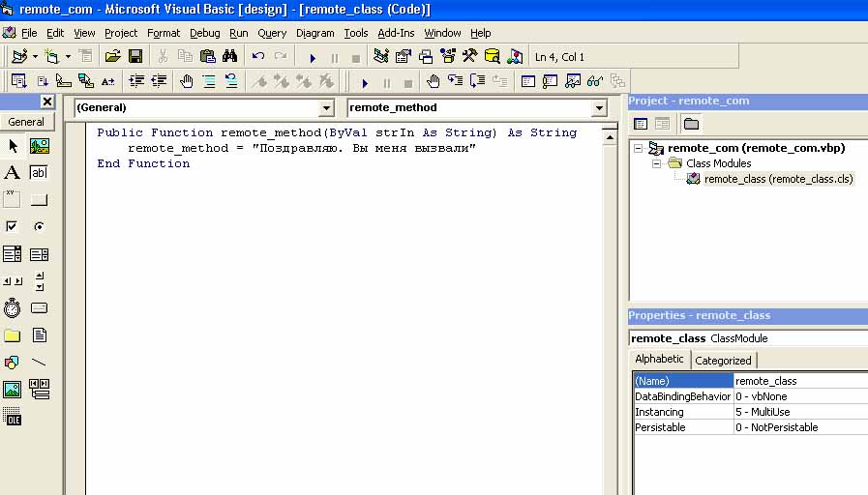The image size is (868, 495).
Task: Undo the last action toolbar icon
Action: click(258, 56)
